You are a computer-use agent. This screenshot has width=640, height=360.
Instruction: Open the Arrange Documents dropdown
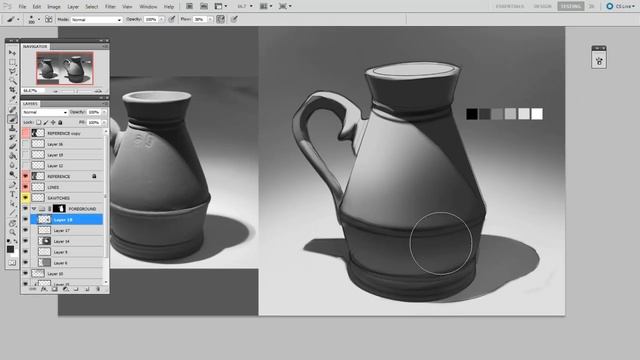[x=266, y=6]
